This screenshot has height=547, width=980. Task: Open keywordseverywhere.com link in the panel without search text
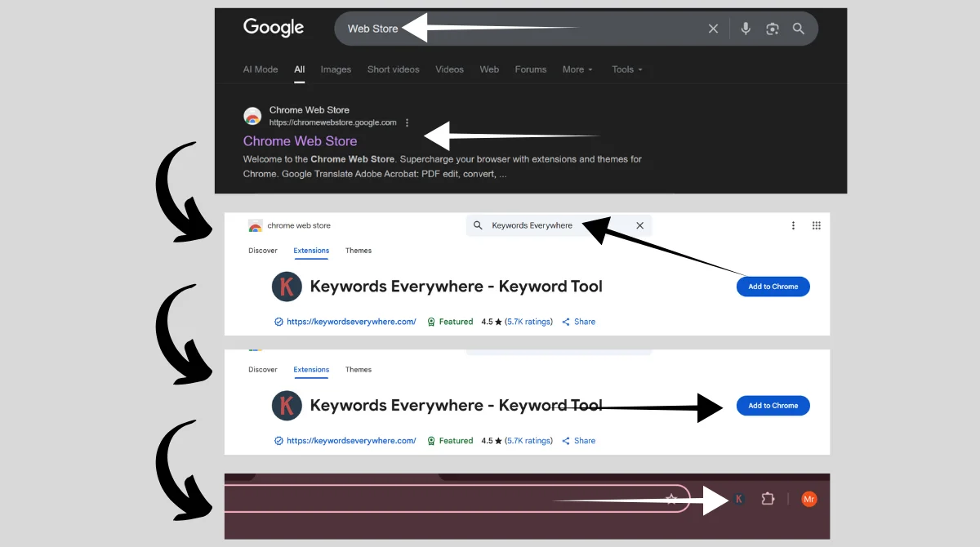coord(351,441)
